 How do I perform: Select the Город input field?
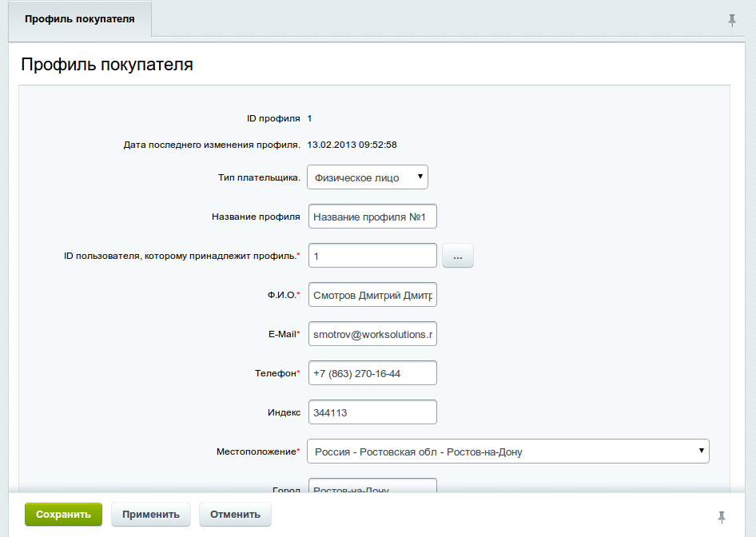[x=372, y=487]
